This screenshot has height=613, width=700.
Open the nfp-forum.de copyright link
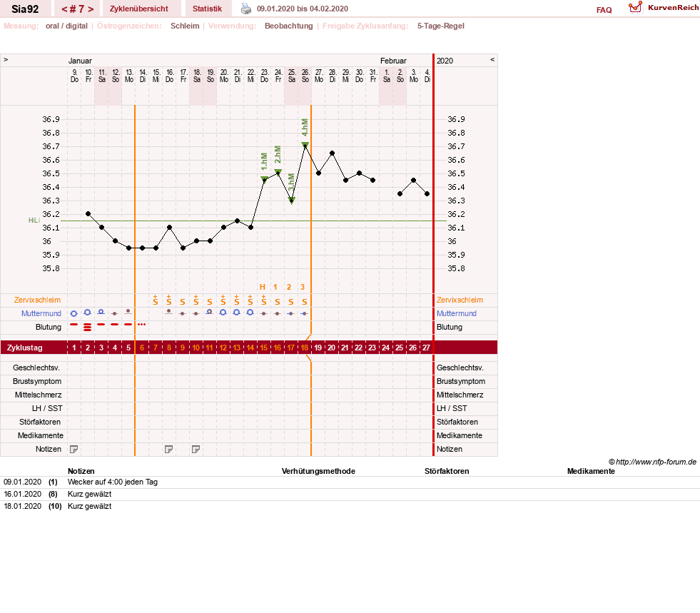652,462
